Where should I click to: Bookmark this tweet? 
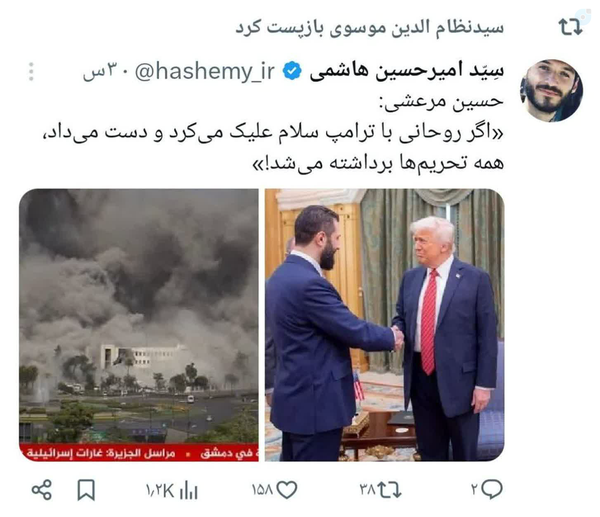pyautogui.click(x=86, y=490)
